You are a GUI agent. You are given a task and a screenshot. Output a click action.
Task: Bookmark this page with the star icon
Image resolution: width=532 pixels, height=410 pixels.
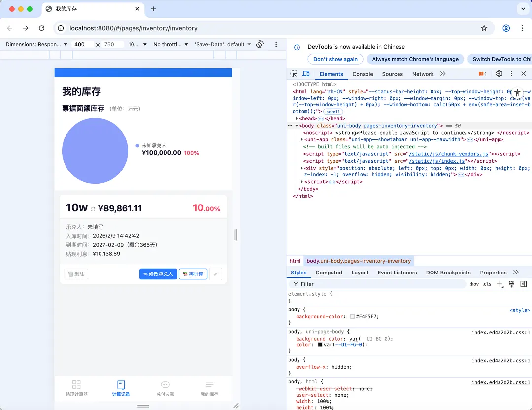coord(484,28)
